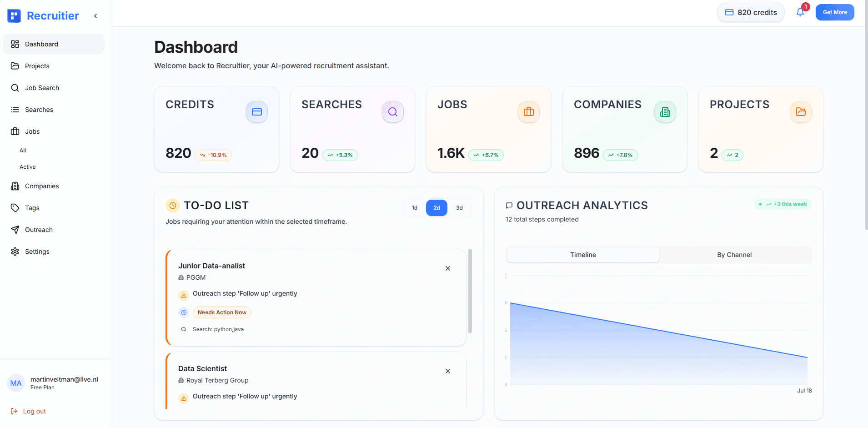Select the Outreach paper-plane icon

click(x=15, y=229)
